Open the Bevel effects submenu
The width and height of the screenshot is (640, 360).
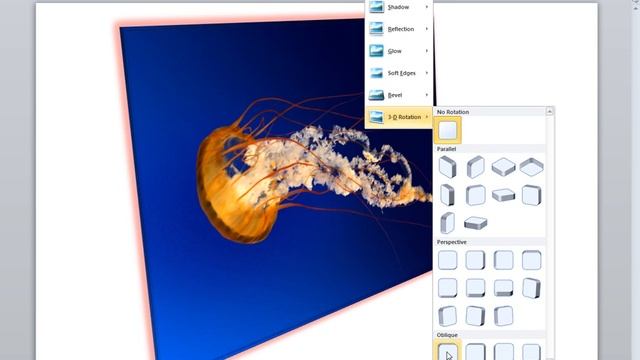[399, 95]
